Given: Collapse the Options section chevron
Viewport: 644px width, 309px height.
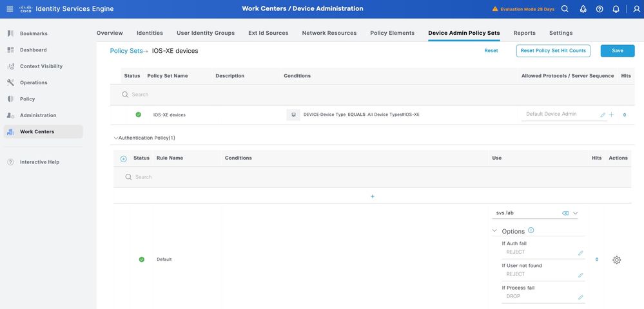Looking at the screenshot, I should tap(494, 231).
